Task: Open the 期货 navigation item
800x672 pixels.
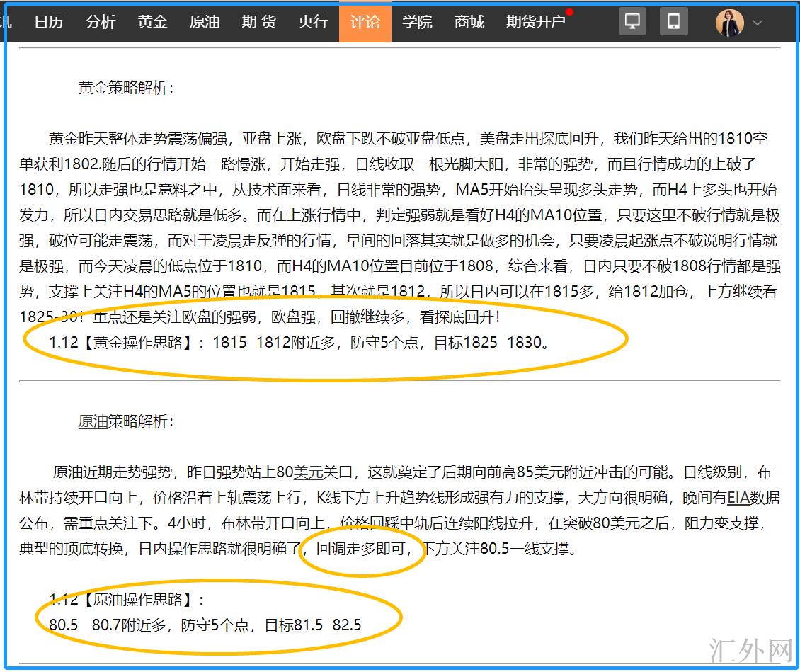Action: 258,22
